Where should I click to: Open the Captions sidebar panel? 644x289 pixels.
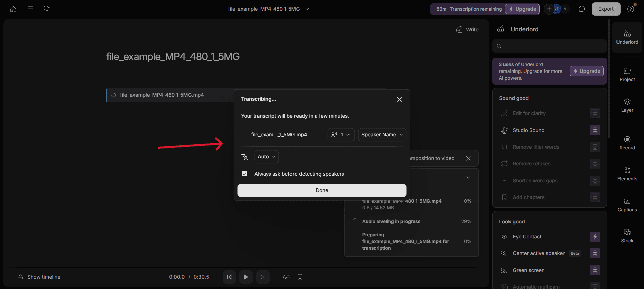pos(627,205)
